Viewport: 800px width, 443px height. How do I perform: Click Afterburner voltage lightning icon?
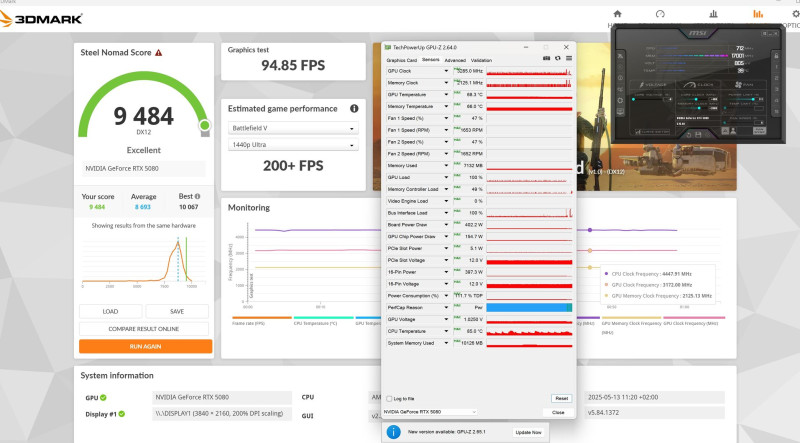click(x=641, y=85)
